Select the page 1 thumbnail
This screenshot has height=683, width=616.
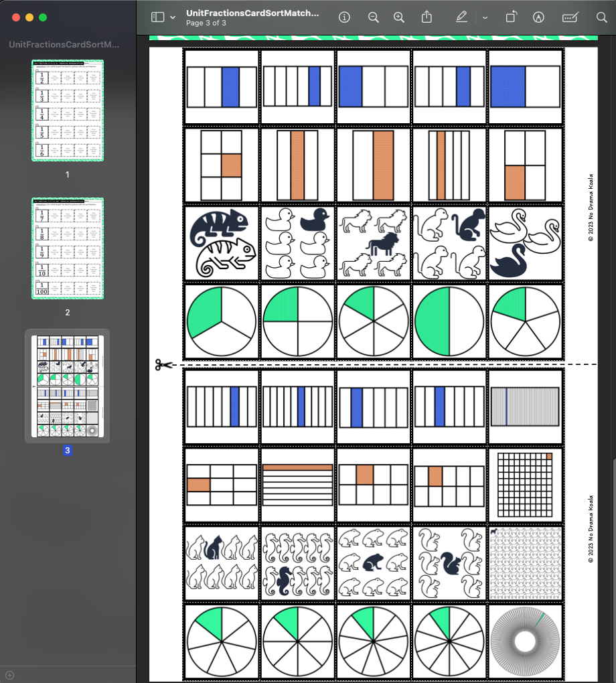[x=68, y=110]
